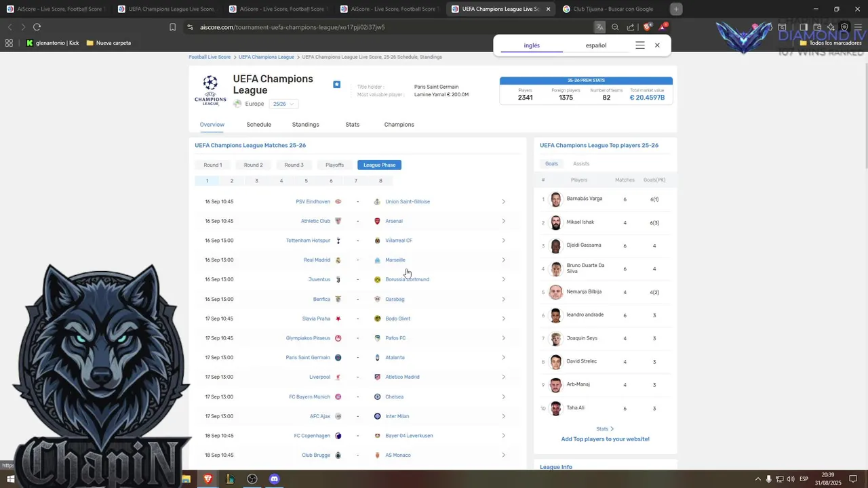Screen dimensions: 868x488
Task: Expand Liverpool vs Atletico Madrid match arrow
Action: pyautogui.click(x=503, y=377)
